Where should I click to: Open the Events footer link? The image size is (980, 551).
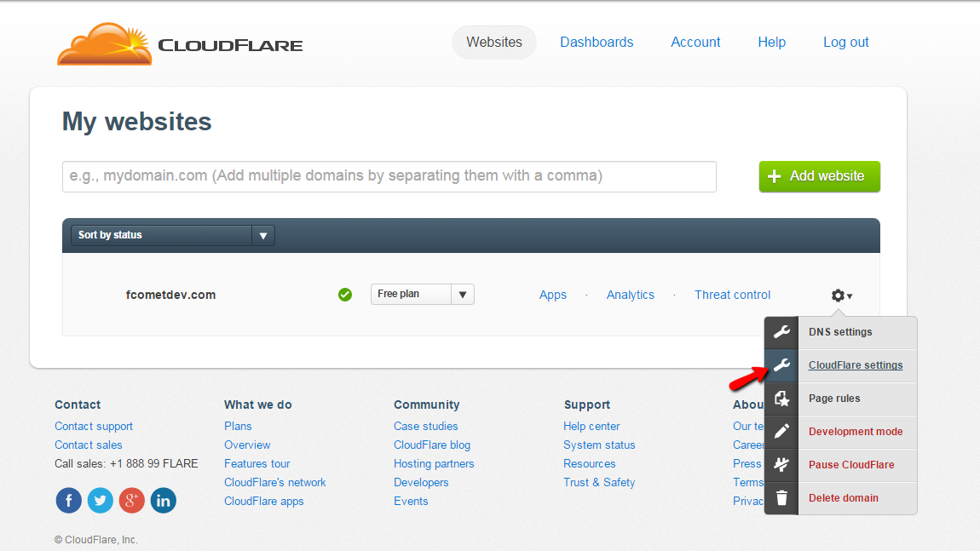click(411, 501)
